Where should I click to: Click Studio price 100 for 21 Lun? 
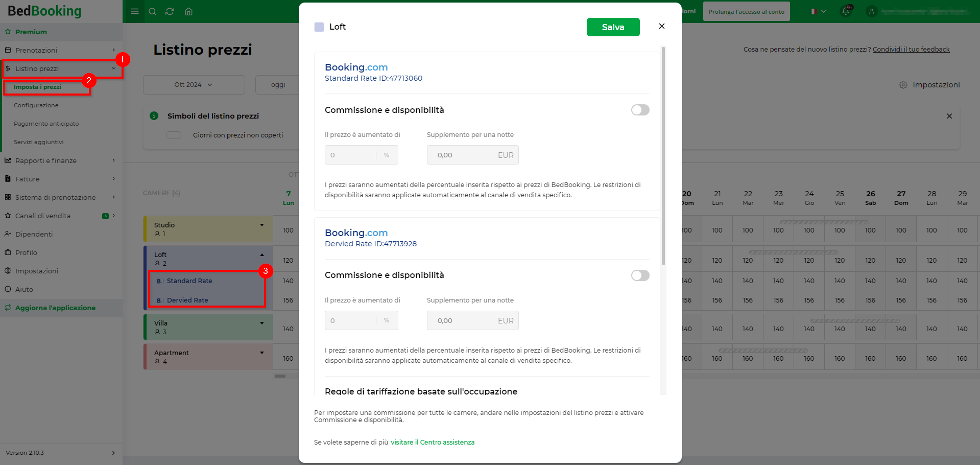717,230
